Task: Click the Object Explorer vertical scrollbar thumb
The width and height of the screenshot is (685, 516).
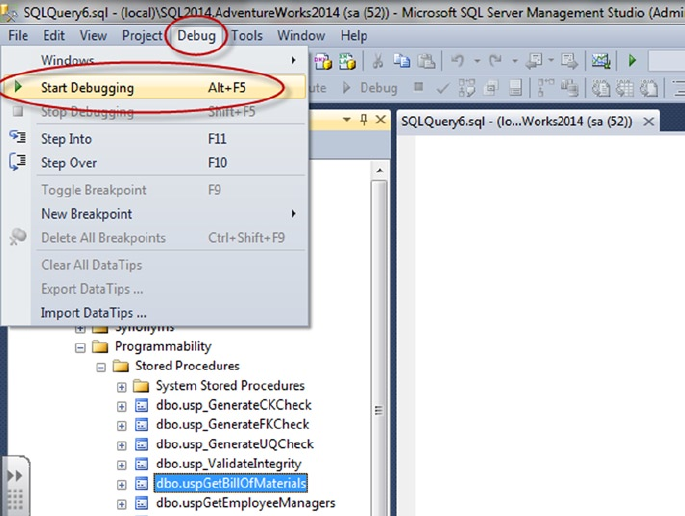Action: (x=379, y=348)
